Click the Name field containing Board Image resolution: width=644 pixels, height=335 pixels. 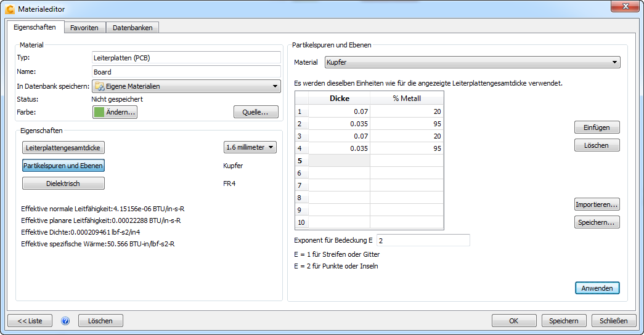[187, 72]
